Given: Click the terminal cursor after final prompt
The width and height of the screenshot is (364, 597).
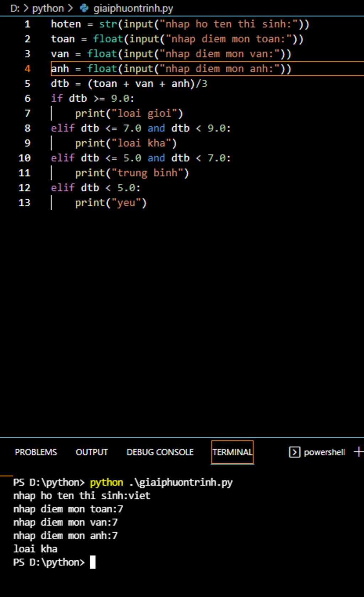Looking at the screenshot, I should [x=92, y=562].
